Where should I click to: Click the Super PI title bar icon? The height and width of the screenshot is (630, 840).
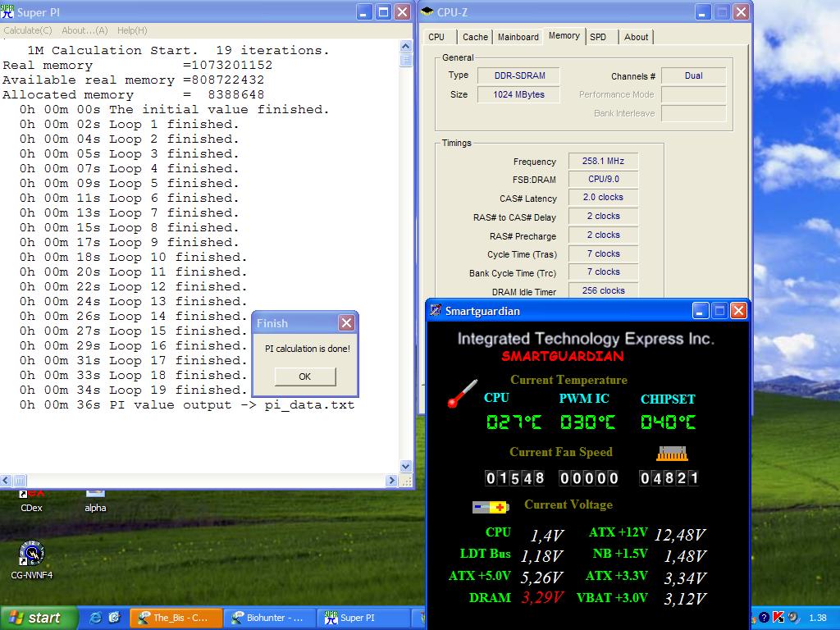(x=7, y=11)
